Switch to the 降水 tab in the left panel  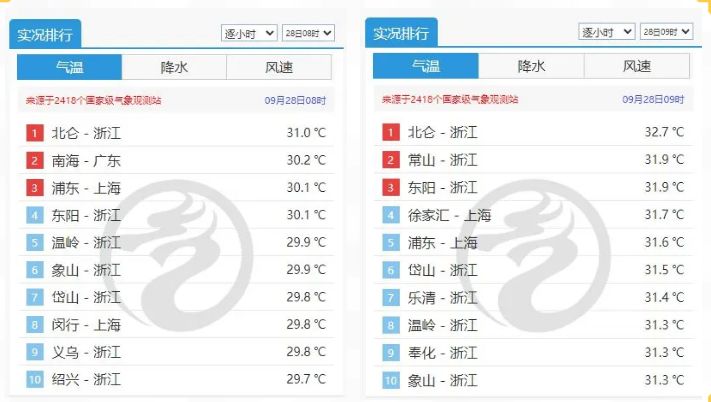pyautogui.click(x=174, y=67)
